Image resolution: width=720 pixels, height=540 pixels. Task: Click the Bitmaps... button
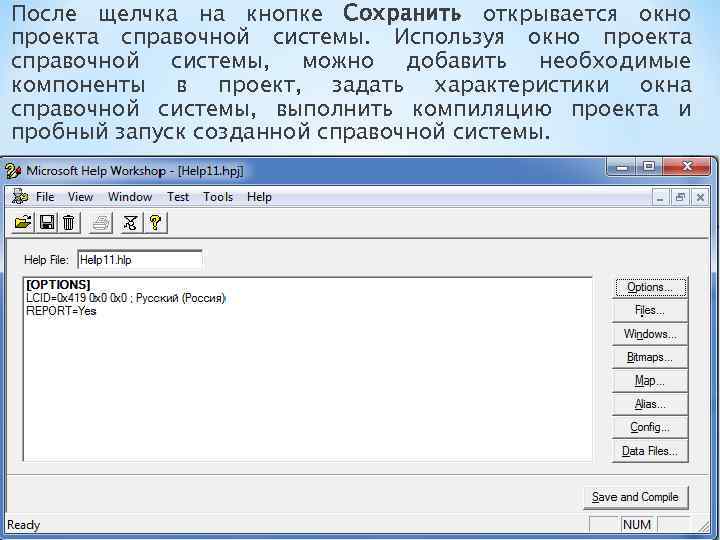pos(650,358)
